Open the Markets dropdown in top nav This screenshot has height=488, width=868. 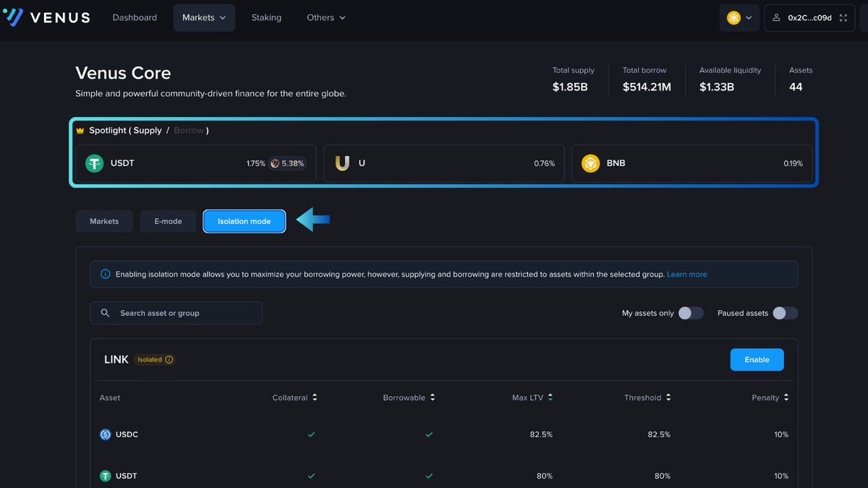pos(204,17)
